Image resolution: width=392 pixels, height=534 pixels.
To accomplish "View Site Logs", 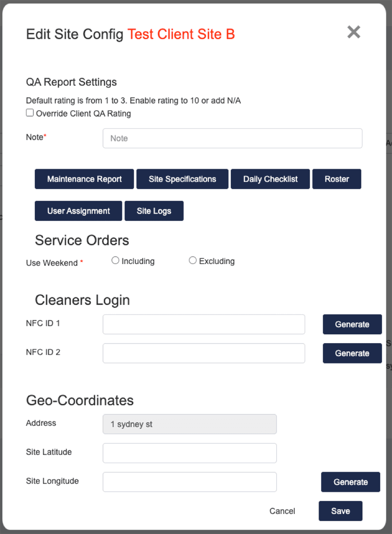I will click(x=154, y=211).
